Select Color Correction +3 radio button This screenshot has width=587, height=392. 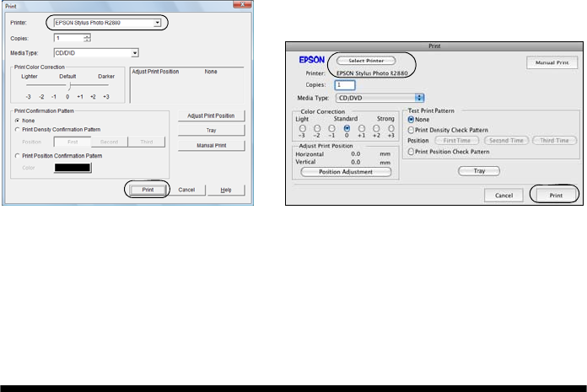(x=391, y=129)
